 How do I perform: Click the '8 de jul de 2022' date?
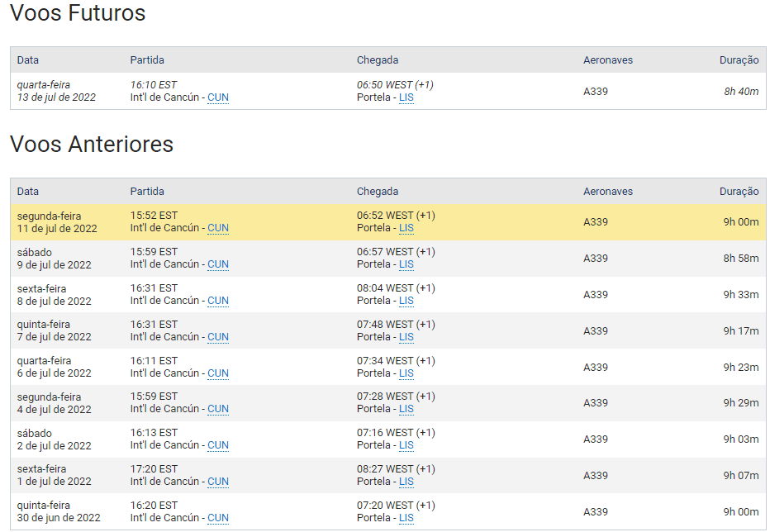[x=54, y=302]
